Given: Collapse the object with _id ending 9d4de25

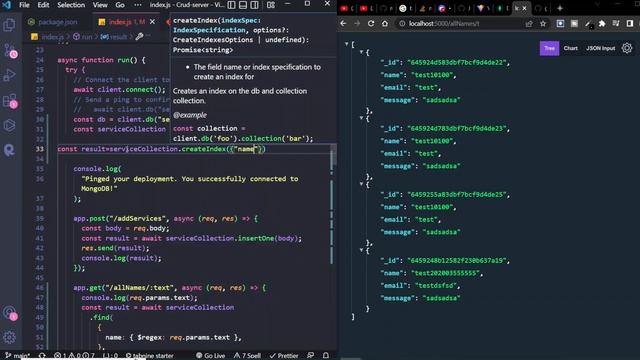Looking at the screenshot, I should [361, 184].
